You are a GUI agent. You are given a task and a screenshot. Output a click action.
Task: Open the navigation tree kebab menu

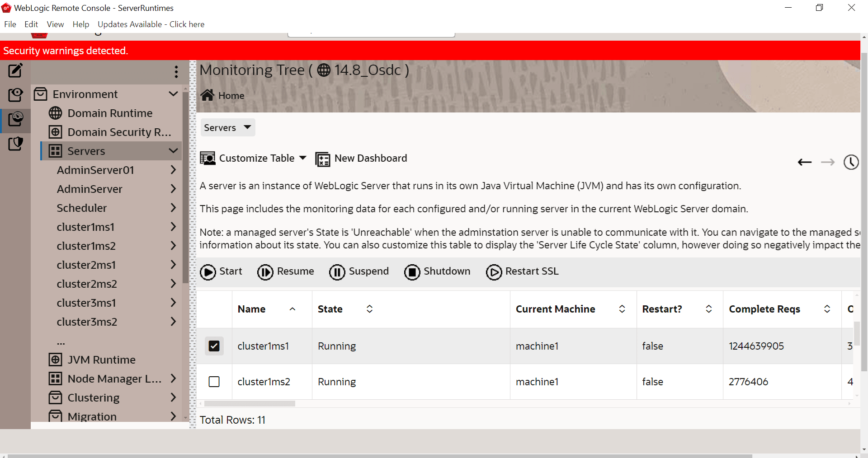click(176, 72)
